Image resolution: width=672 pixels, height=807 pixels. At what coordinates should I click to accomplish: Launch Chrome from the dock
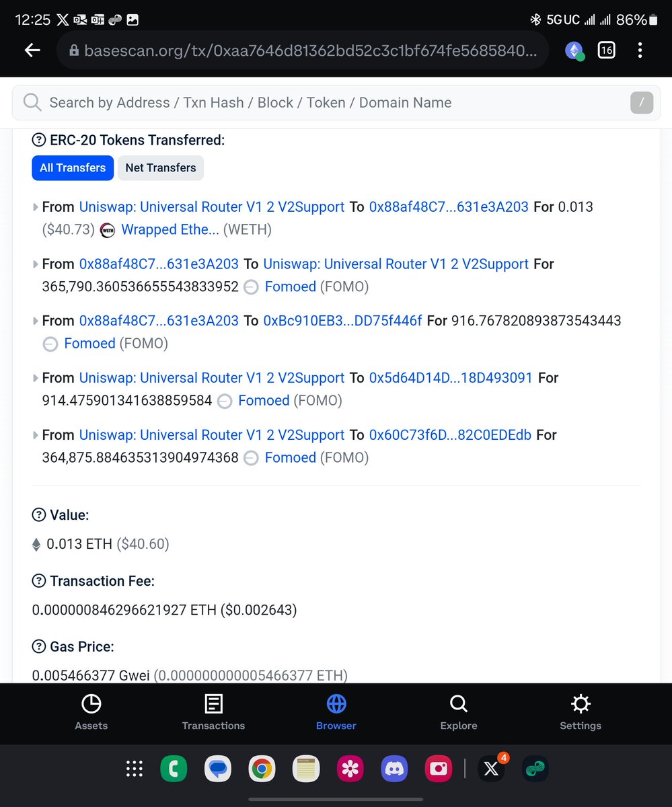[262, 769]
